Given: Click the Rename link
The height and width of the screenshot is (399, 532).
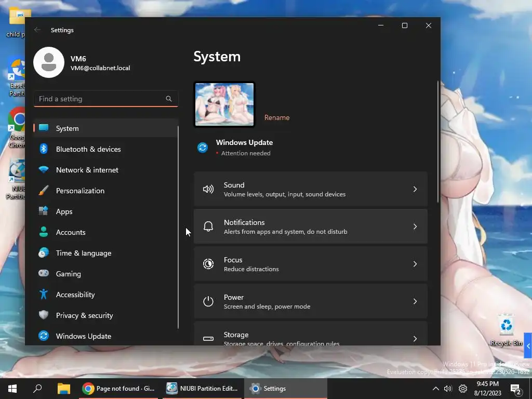Looking at the screenshot, I should [x=277, y=117].
